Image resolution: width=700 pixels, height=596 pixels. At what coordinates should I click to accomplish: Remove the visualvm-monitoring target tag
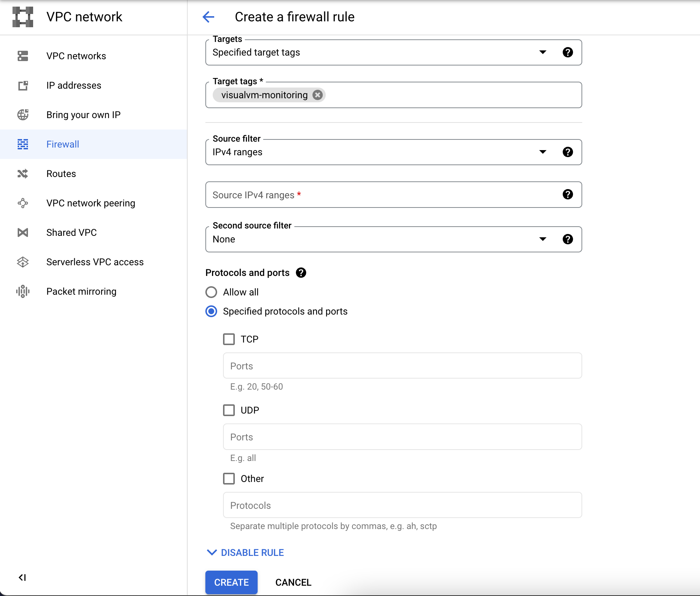point(317,95)
